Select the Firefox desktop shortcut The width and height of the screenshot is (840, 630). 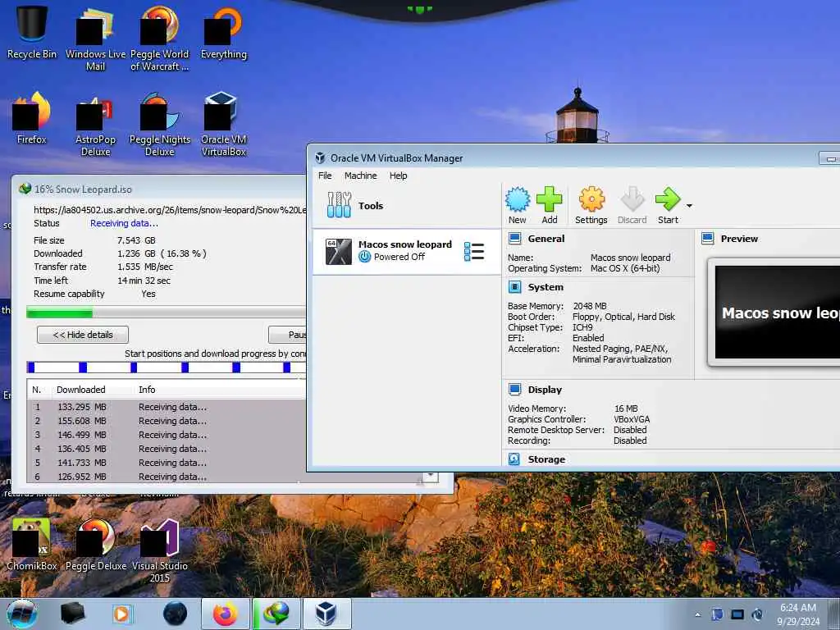32,118
